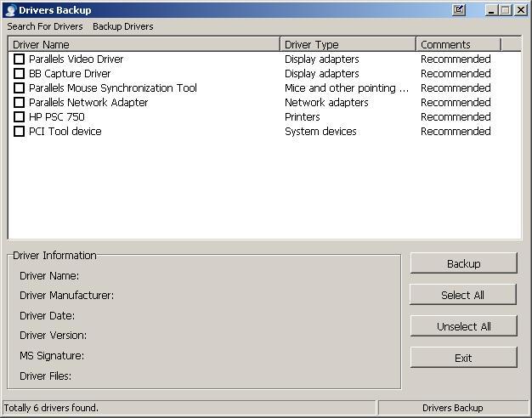Enable the Parallels Network Adapter checkbox
532x418 pixels.
click(x=19, y=103)
